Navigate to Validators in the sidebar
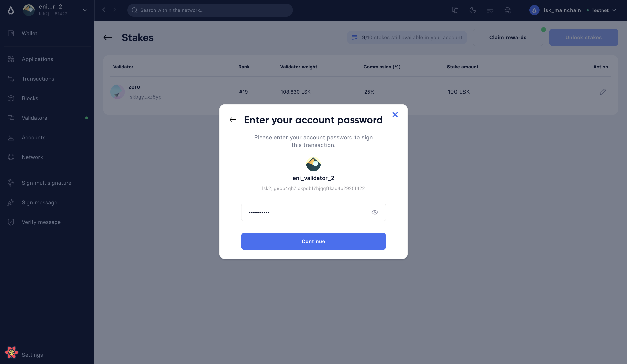Screen dimensions: 627x364 [x=34, y=118]
